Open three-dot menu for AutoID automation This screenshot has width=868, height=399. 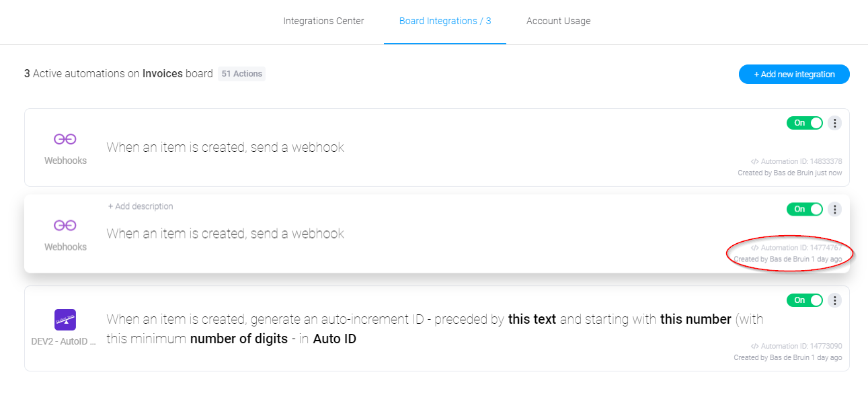[834, 300]
